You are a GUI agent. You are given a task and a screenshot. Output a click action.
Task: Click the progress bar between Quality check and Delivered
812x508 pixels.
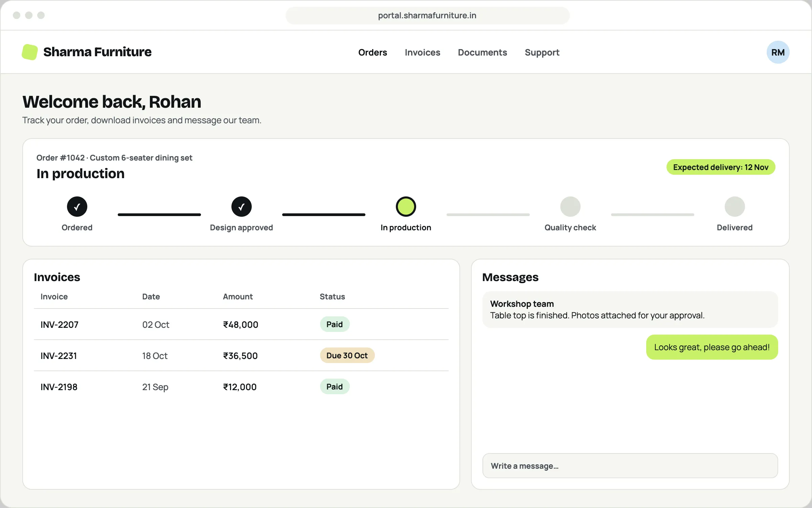(653, 215)
